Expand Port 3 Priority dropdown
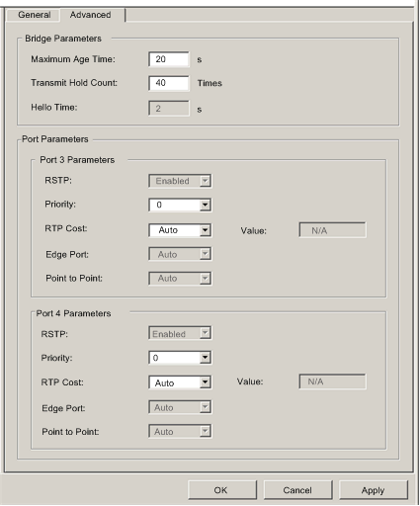Image resolution: width=420 pixels, height=506 pixels. (x=180, y=205)
